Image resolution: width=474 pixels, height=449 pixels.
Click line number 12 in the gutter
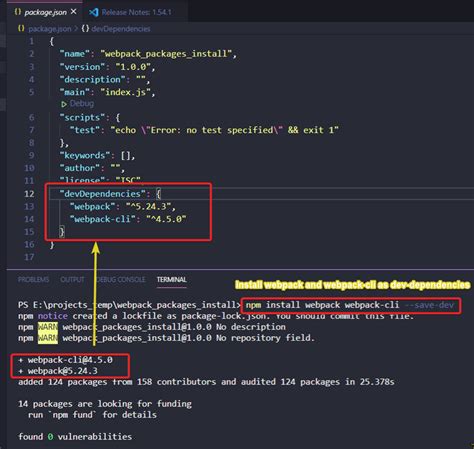[x=29, y=194]
